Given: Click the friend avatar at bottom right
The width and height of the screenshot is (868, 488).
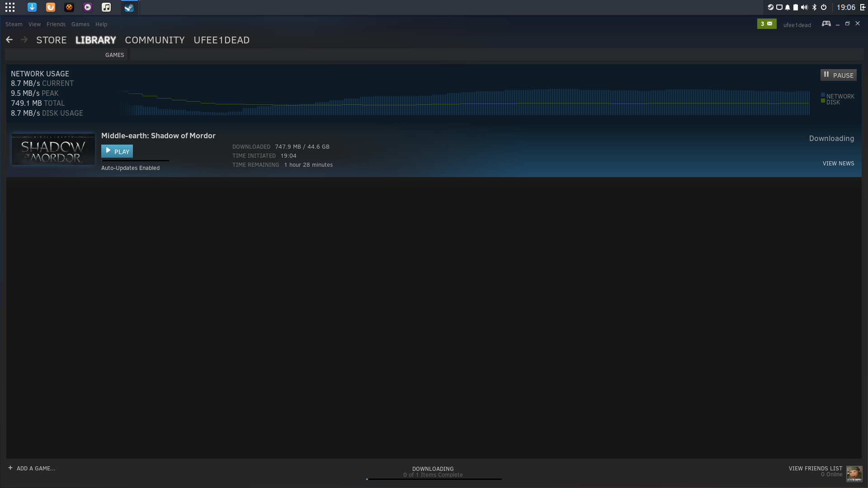Looking at the screenshot, I should [854, 474].
